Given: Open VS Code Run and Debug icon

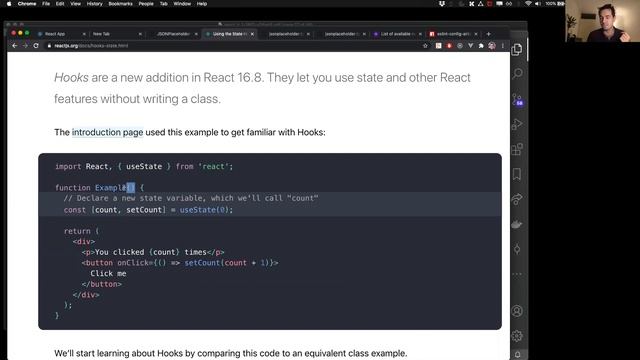Looking at the screenshot, I should click(517, 124).
